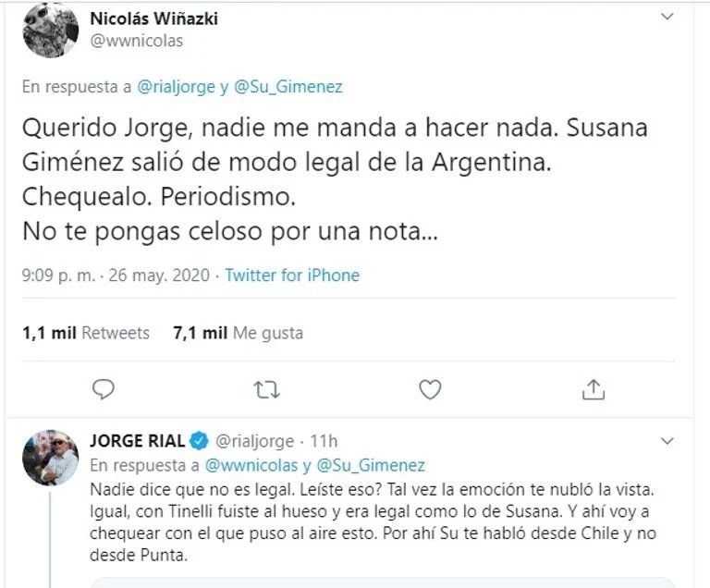View the 7,1 mil Me gusta list
This screenshot has height=588, width=710.
pyautogui.click(x=238, y=333)
